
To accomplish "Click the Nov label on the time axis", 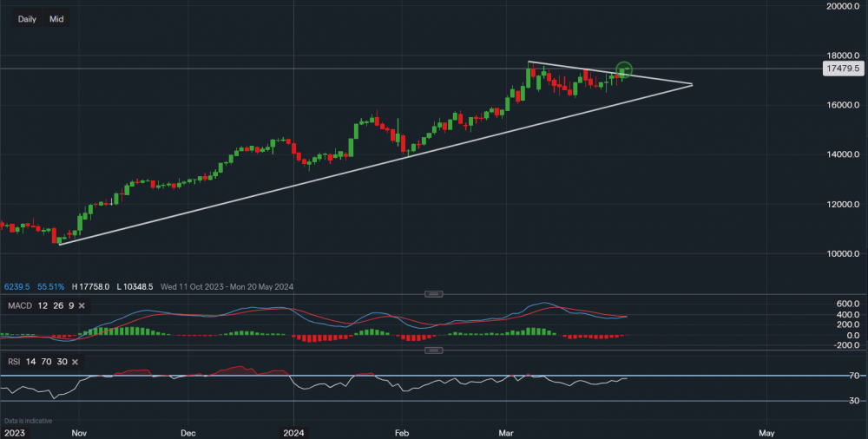I will (79, 431).
